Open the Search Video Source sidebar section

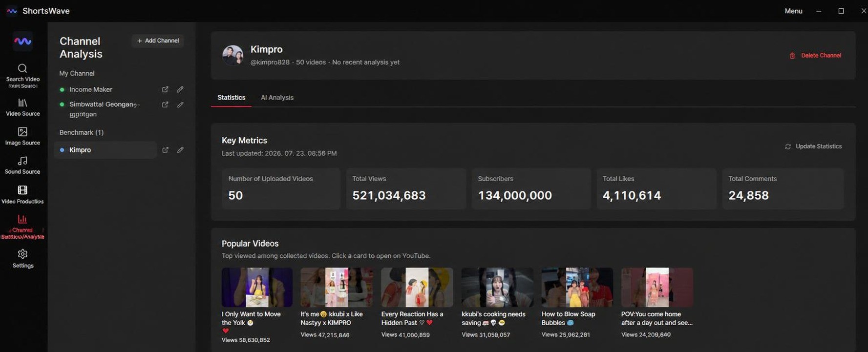[x=22, y=76]
